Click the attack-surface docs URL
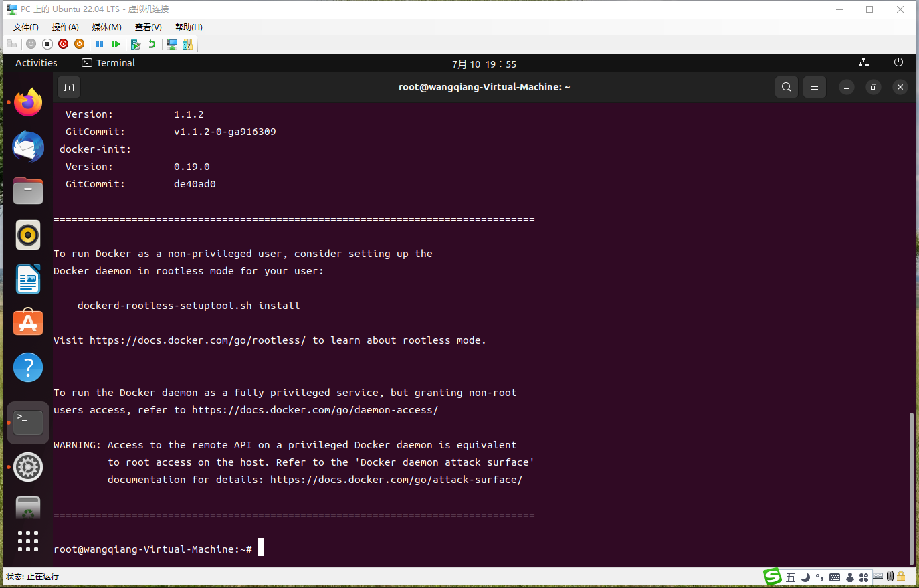This screenshot has width=919, height=588. 397,480
